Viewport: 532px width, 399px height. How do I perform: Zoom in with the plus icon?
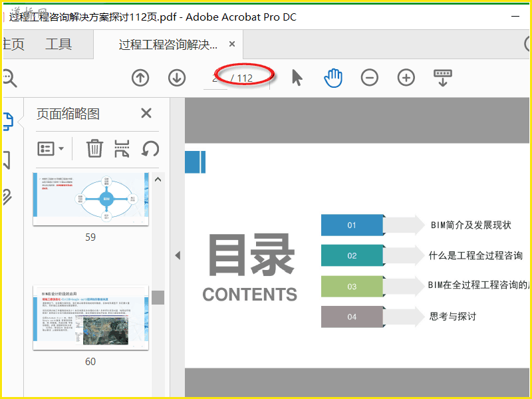coord(406,78)
